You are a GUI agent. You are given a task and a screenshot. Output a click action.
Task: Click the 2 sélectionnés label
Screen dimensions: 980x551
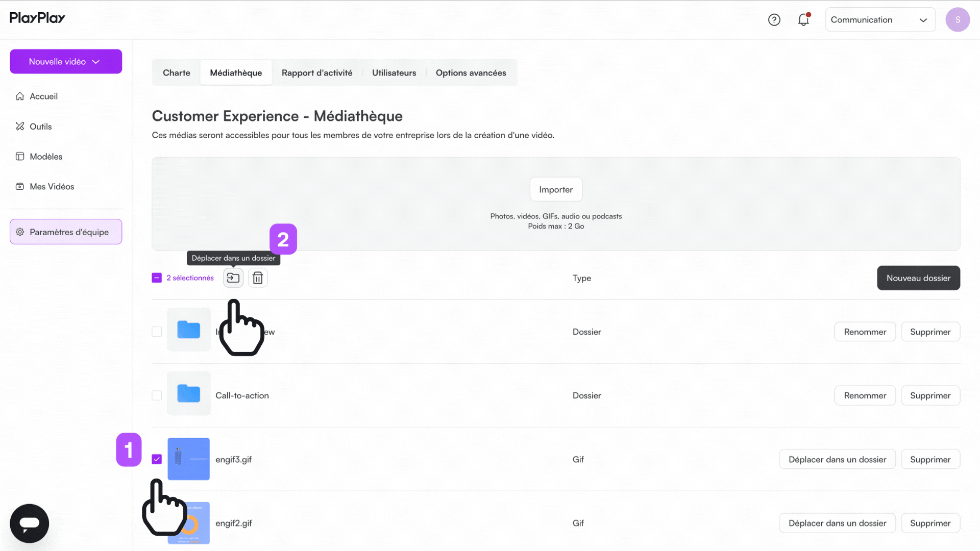190,278
